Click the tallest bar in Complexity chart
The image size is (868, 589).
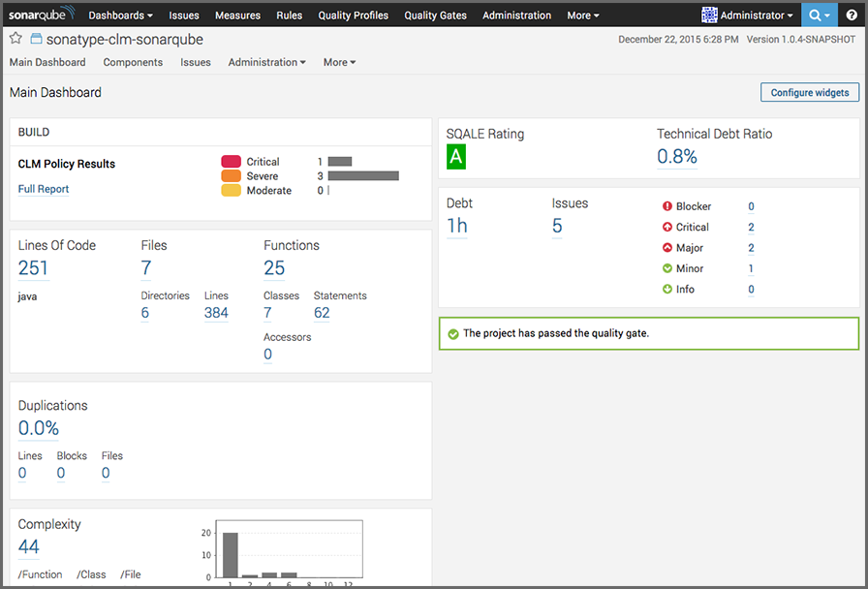pos(231,555)
